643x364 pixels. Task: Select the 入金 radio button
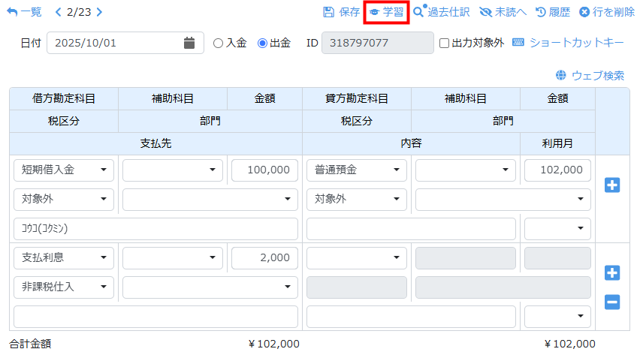click(x=219, y=44)
